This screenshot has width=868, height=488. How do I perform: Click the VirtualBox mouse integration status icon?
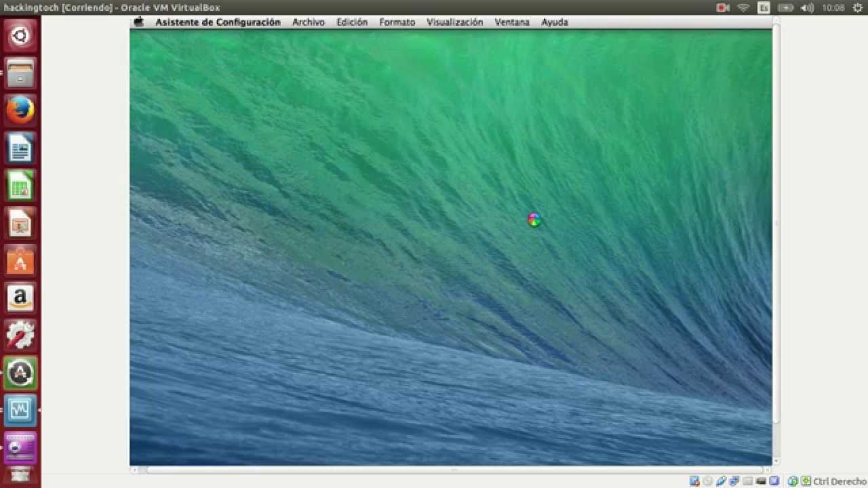793,481
